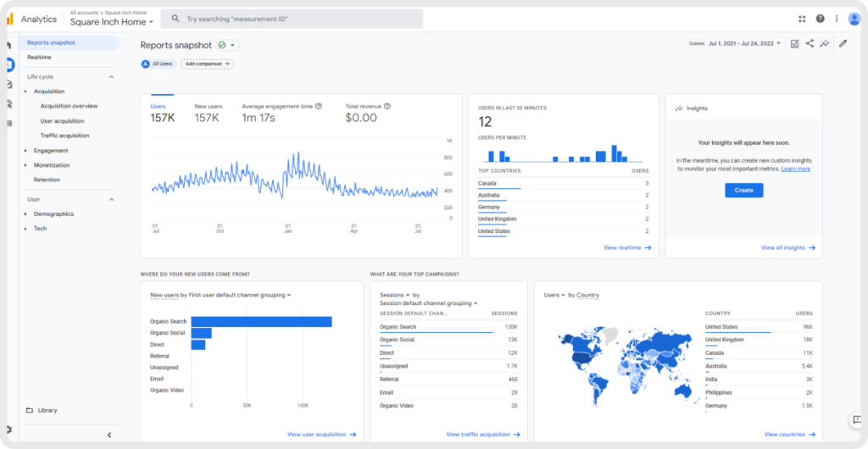Open the View user acquisition link
Screen dimensions: 868x449
pyautogui.click(x=321, y=435)
